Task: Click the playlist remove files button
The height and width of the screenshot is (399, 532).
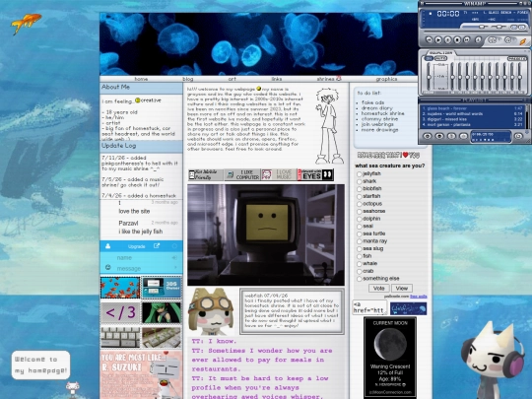Action: 439,136
